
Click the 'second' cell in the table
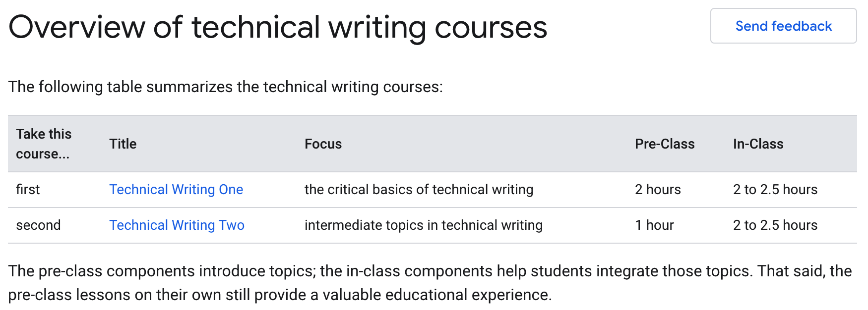[x=38, y=225]
